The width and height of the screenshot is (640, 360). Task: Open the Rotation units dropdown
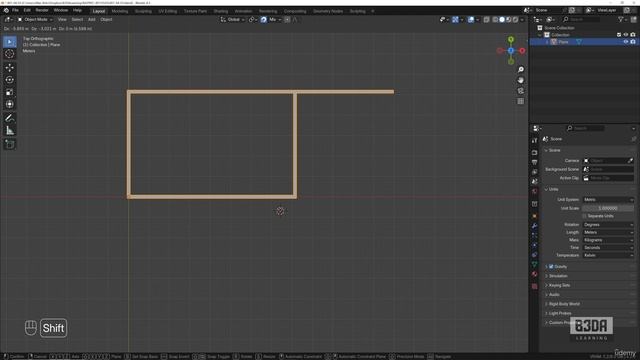(x=608, y=225)
